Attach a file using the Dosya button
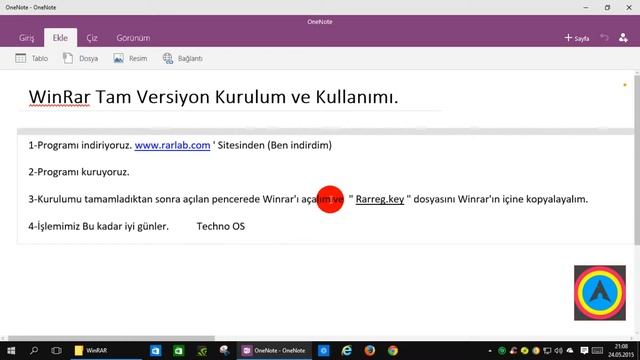This screenshot has height=360, width=640. tap(80, 58)
